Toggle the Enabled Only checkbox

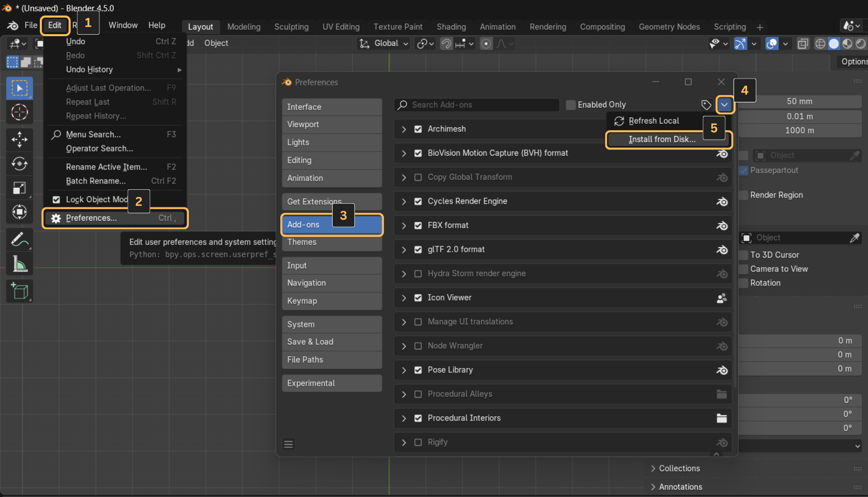[x=571, y=105]
